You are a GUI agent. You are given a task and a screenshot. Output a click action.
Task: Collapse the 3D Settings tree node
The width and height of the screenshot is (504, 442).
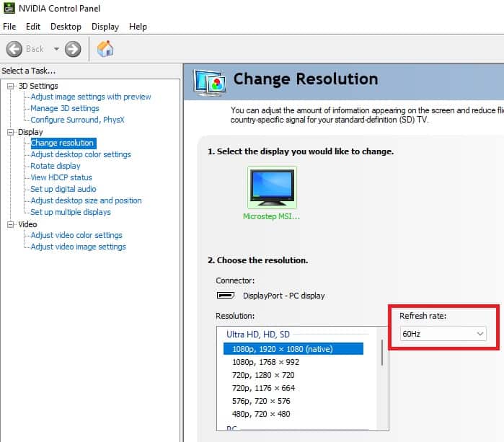[11, 86]
